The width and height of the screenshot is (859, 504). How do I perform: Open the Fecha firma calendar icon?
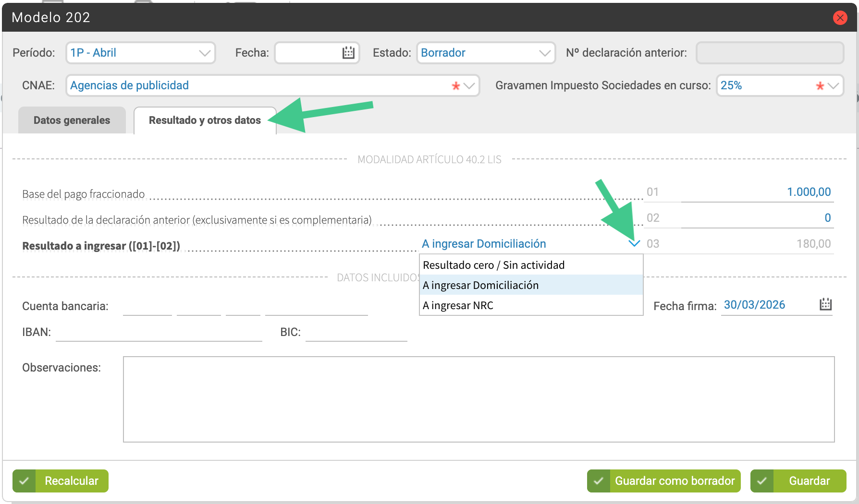(x=825, y=304)
